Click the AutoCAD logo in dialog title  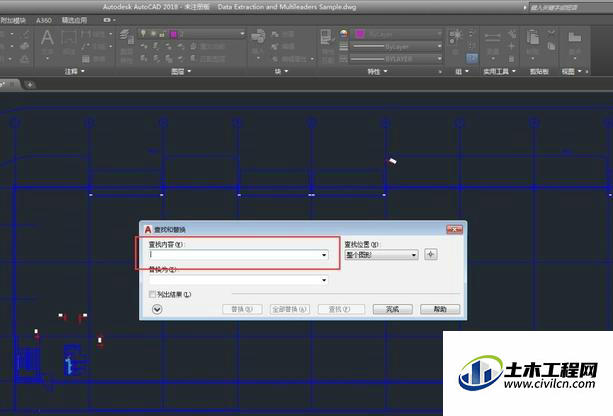click(x=148, y=230)
